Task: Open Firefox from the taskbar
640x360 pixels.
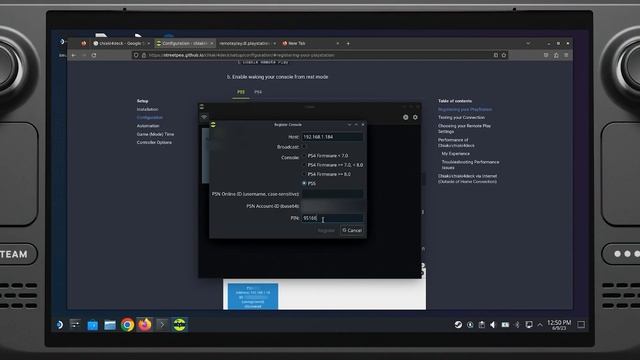Action: click(x=144, y=325)
